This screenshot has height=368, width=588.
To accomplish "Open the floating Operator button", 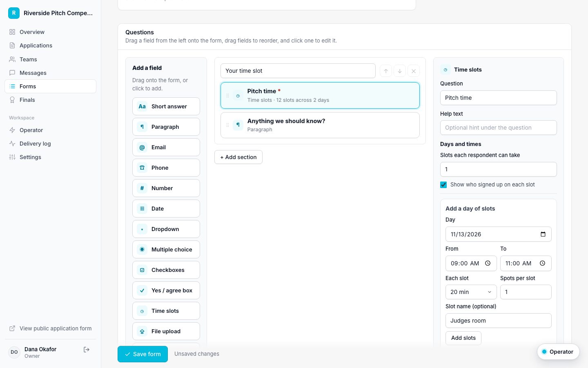I will [x=558, y=352].
